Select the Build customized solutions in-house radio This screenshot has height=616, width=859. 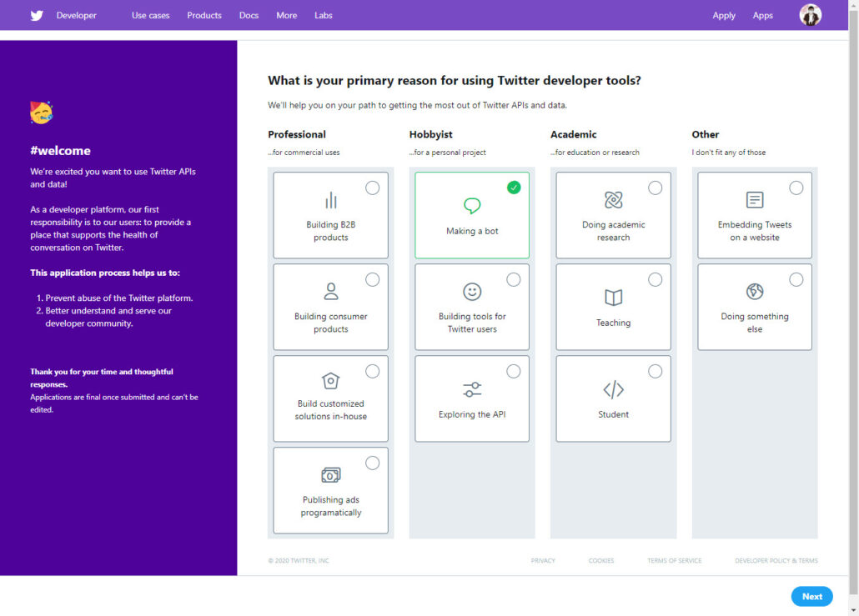click(x=372, y=371)
